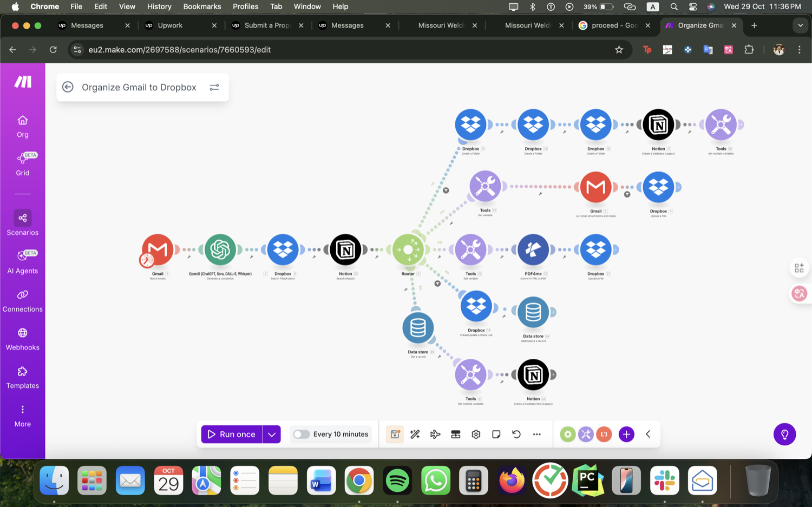Click the undo previous versions icon
The height and width of the screenshot is (507, 812).
[x=516, y=434]
